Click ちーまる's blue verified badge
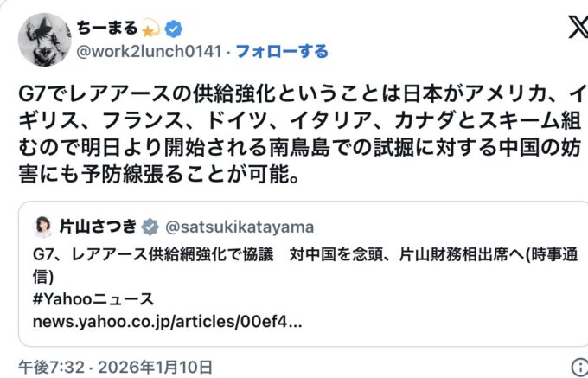Viewport: 588px width, 378px height. click(x=174, y=29)
